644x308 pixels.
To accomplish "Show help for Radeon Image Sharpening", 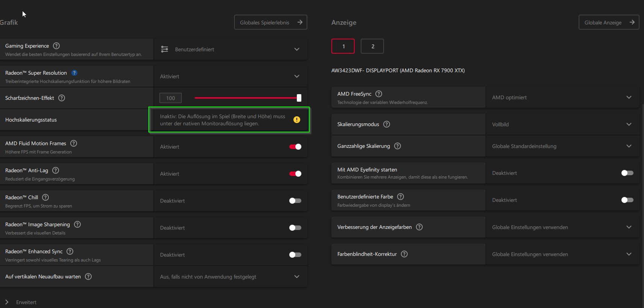I will (x=77, y=224).
